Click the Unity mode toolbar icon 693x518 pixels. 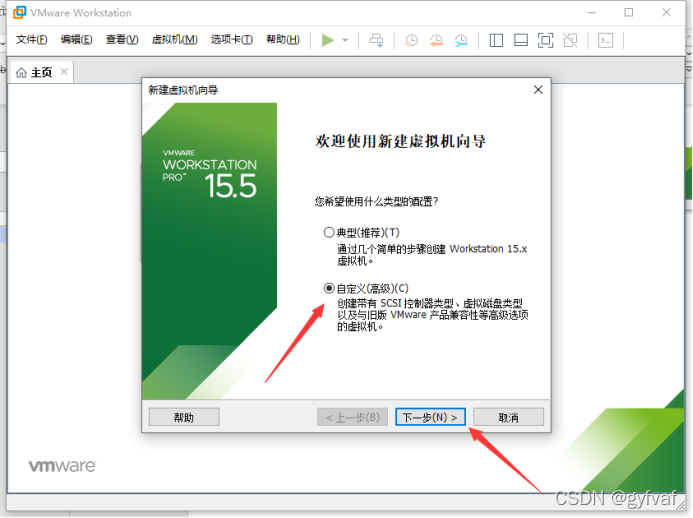coord(570,40)
